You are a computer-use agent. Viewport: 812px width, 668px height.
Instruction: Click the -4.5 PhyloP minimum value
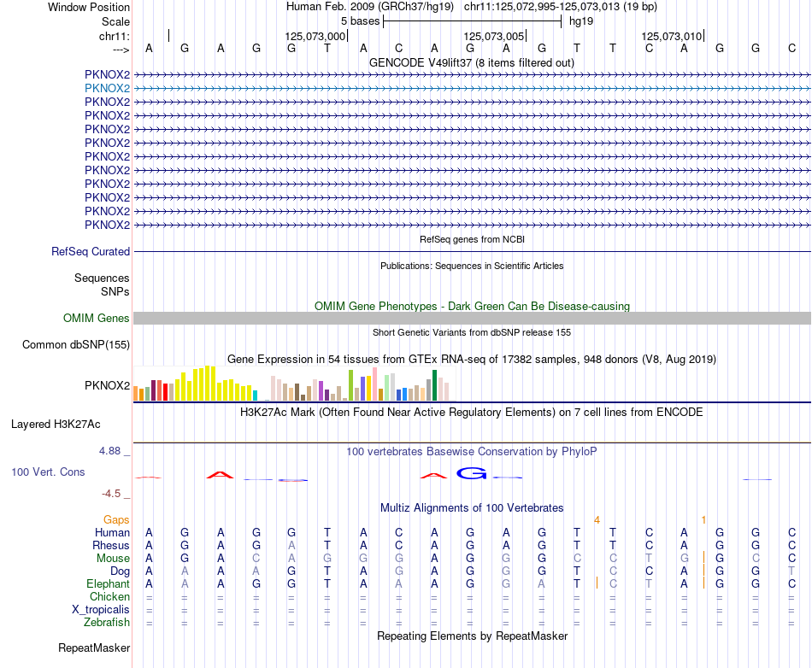pos(111,494)
